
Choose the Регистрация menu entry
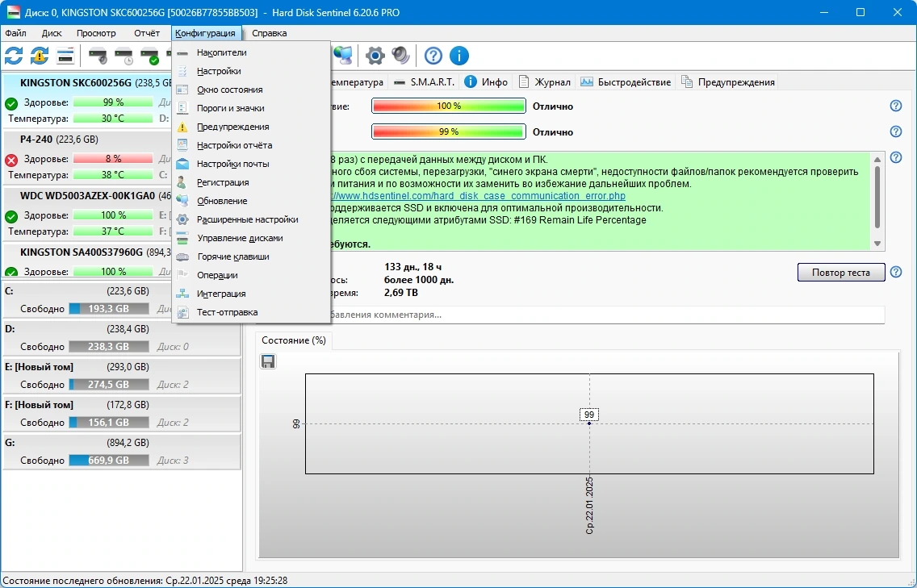pos(251,182)
